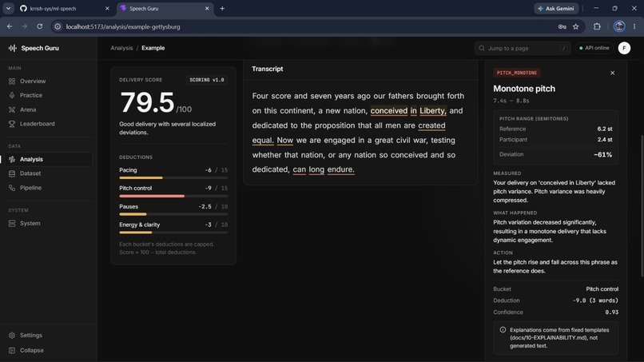Click the Example breadcrumb
The width and height of the screenshot is (644, 362).
[x=153, y=48]
